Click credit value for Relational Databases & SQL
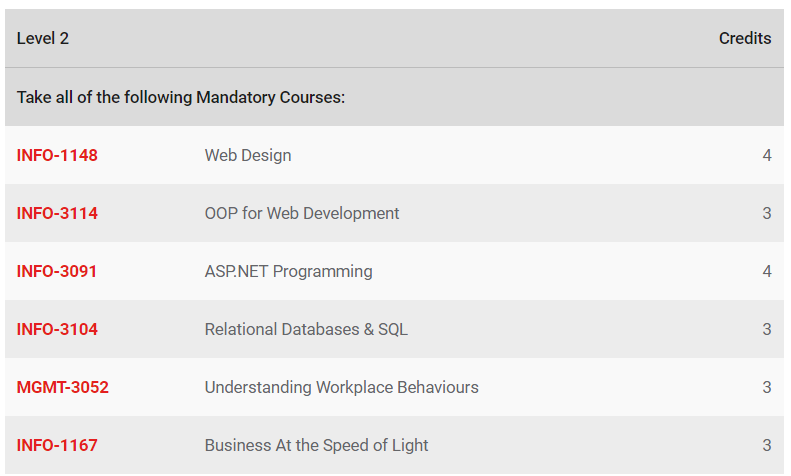791x476 pixels. pos(767,329)
